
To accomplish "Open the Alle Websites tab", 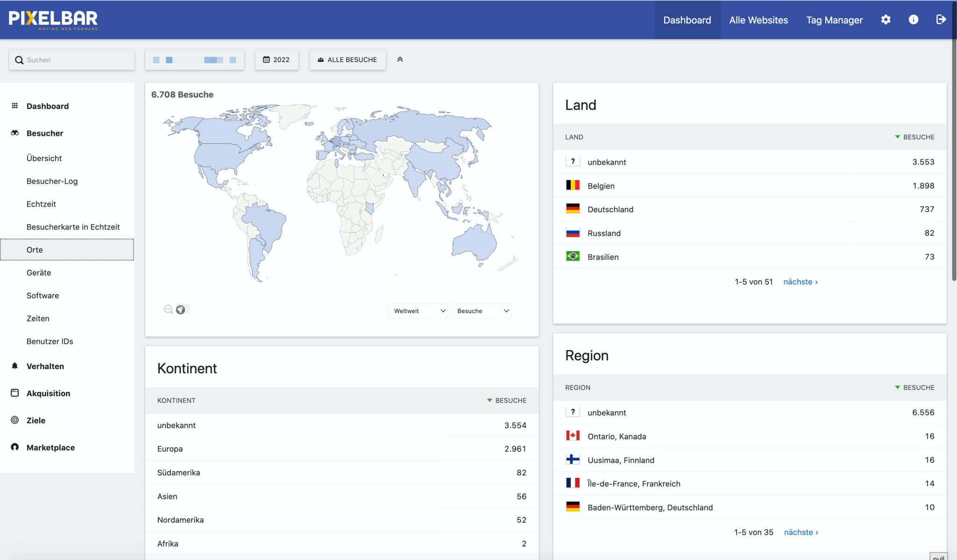I will pos(759,20).
